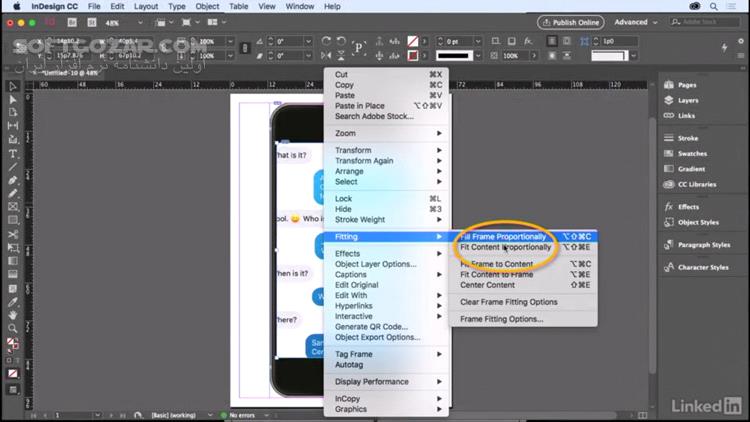The width and height of the screenshot is (750, 422).
Task: Select the Line tool
Action: coord(13,167)
